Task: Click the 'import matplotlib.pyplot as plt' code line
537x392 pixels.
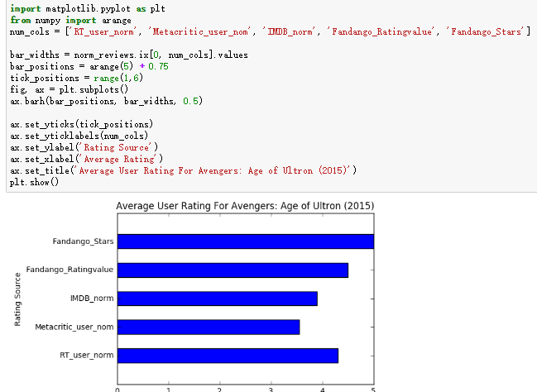Action: pyautogui.click(x=88, y=8)
